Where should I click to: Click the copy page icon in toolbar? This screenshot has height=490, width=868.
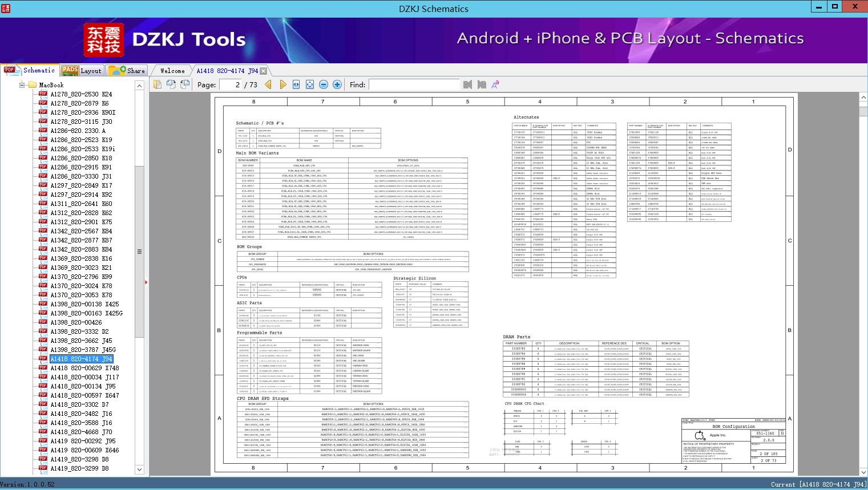158,84
